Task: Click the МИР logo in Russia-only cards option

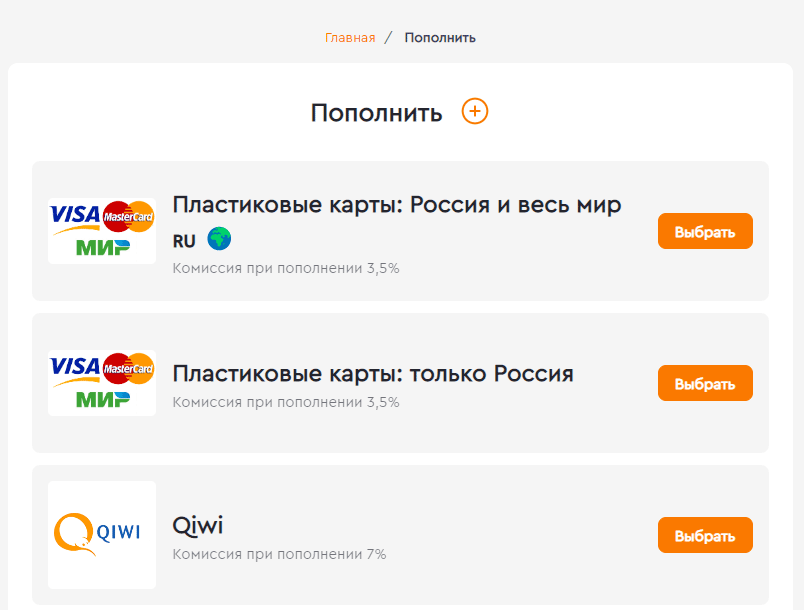Action: (103, 398)
